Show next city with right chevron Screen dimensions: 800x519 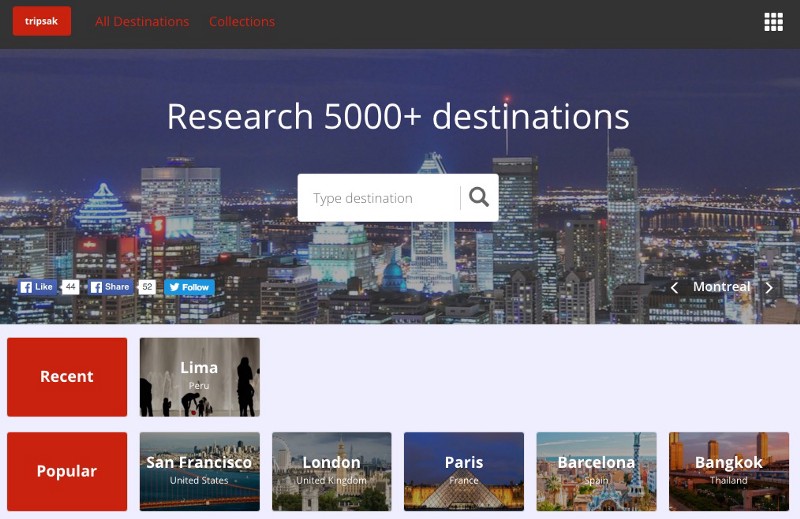click(769, 288)
